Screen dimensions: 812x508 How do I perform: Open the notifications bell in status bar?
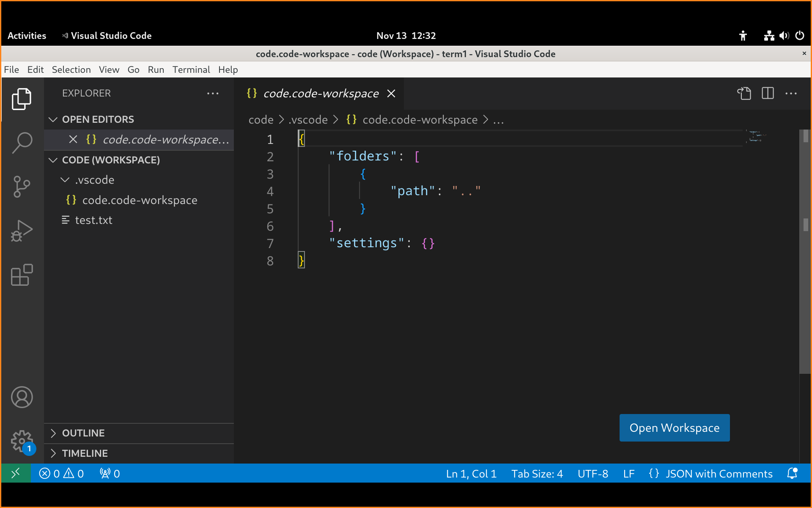(792, 473)
